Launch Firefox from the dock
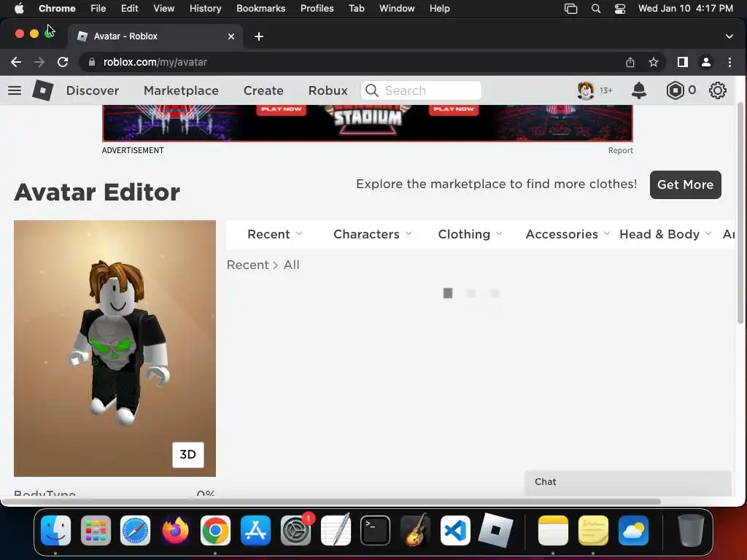The height and width of the screenshot is (560, 747). (175, 530)
